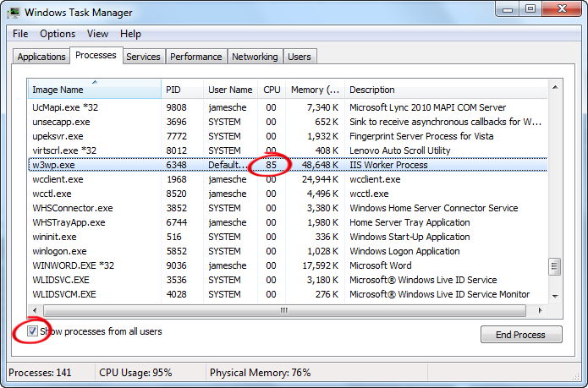
Task: Select the w3wp.exe process row
Action: coord(288,165)
